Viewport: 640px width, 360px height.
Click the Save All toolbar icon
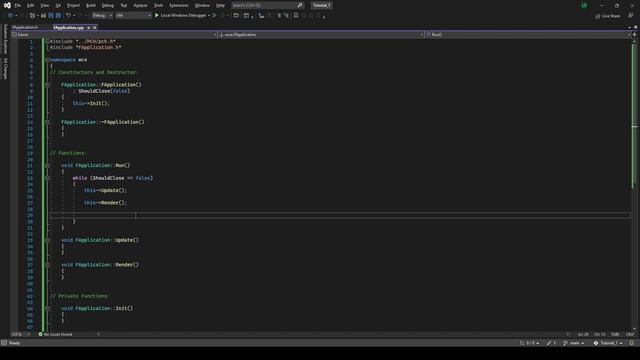[58, 16]
